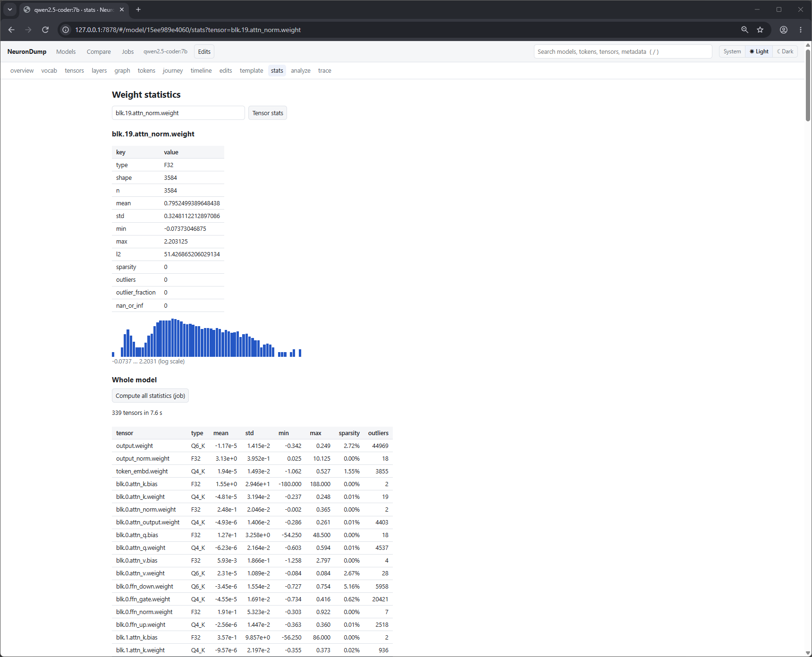Switch to the overview tab
Screen dimensions: 812x657
[22, 71]
